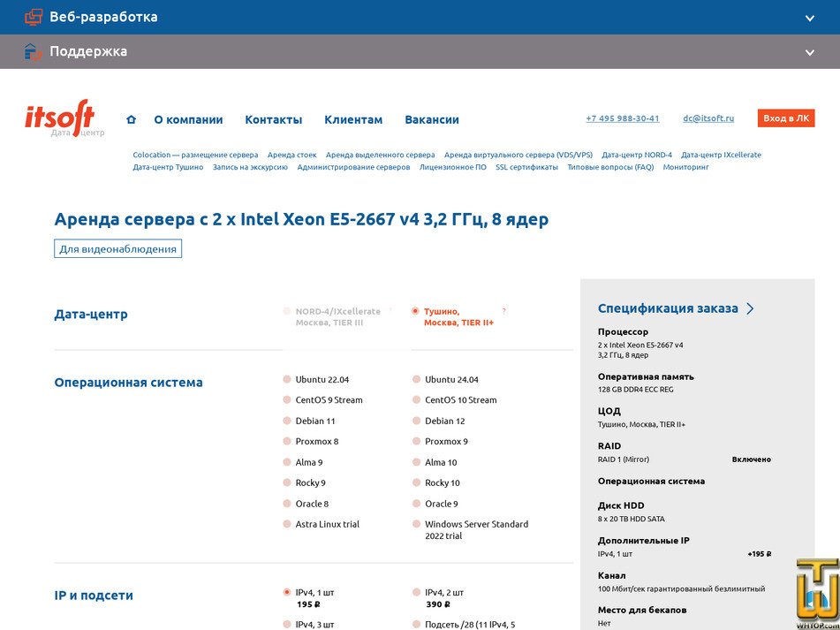Open Дата-центр IXcellerate link
This screenshot has width=840, height=630.
[x=721, y=155]
